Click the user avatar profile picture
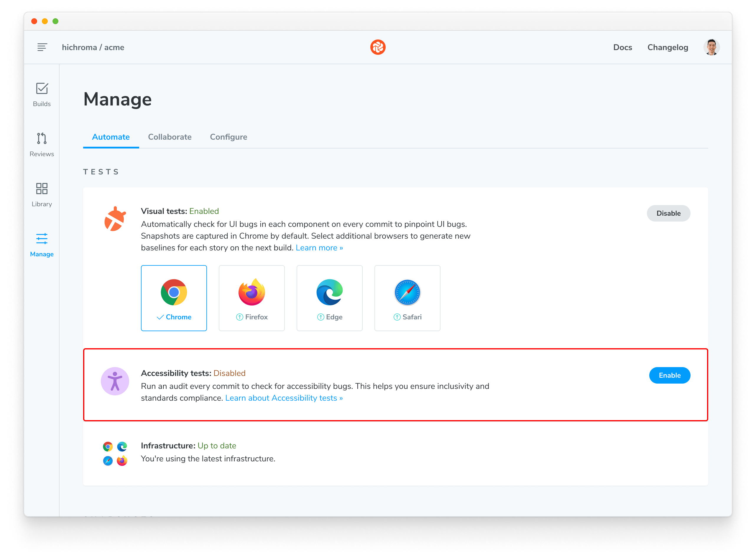The height and width of the screenshot is (558, 756). point(712,47)
